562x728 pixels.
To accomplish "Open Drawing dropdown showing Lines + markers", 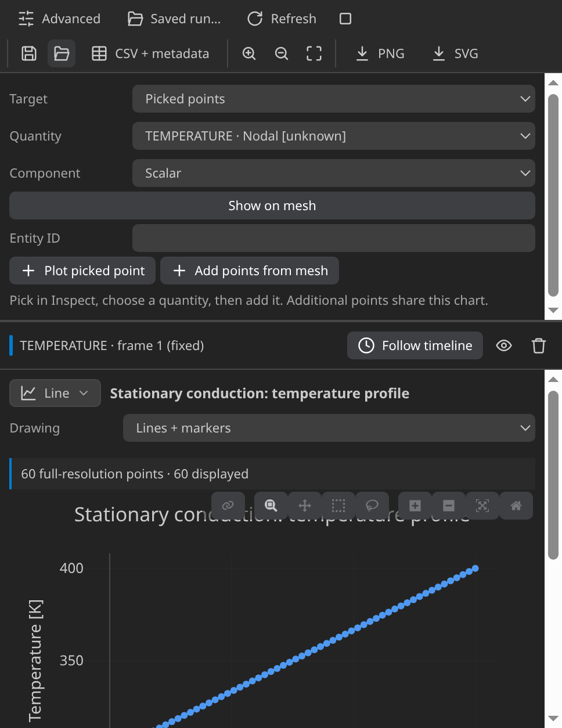I will [x=329, y=428].
